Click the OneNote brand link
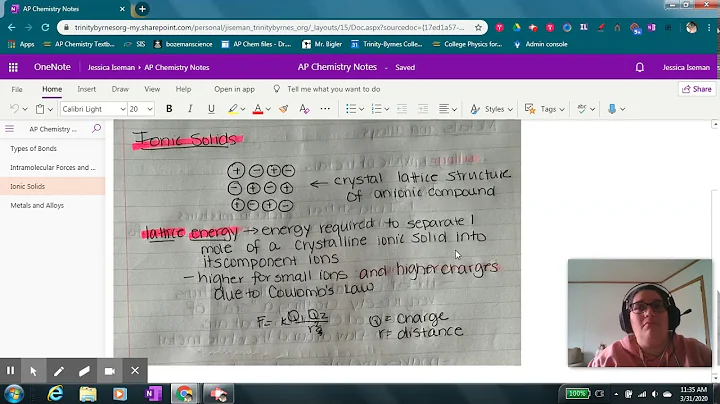This screenshot has width=720, height=404. tap(52, 67)
